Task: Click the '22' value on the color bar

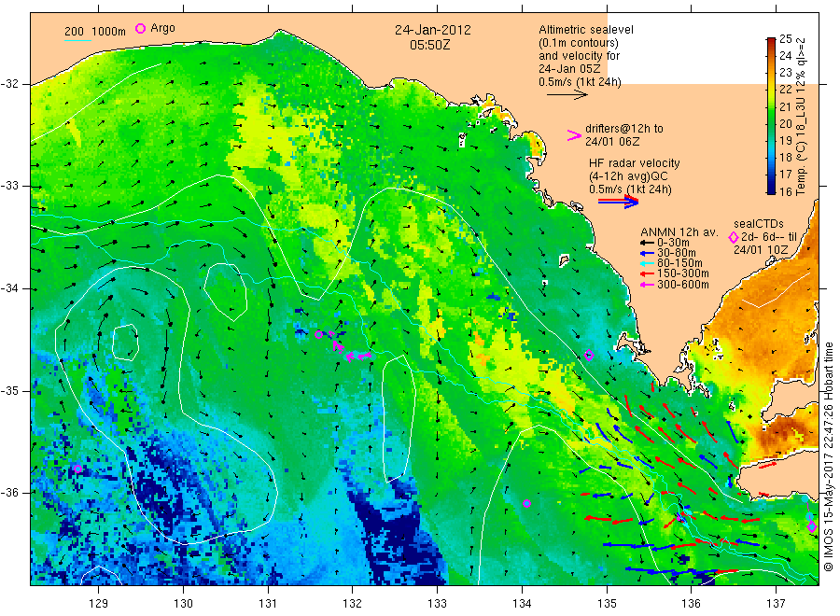Action: (x=785, y=90)
